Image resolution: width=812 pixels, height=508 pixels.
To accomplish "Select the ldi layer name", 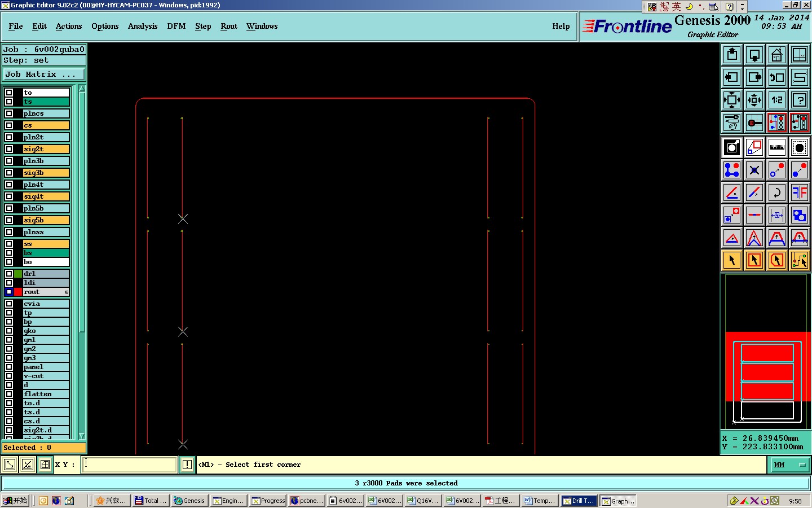I will (46, 283).
